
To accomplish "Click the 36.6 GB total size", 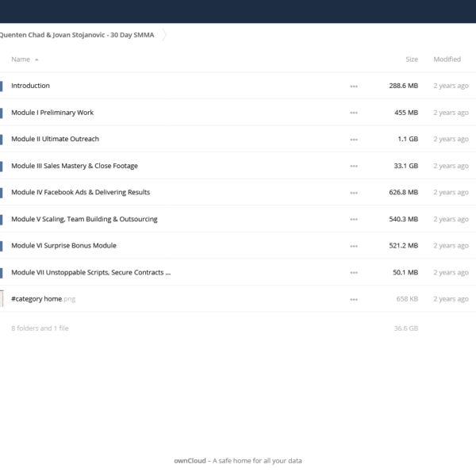I will pyautogui.click(x=406, y=328).
